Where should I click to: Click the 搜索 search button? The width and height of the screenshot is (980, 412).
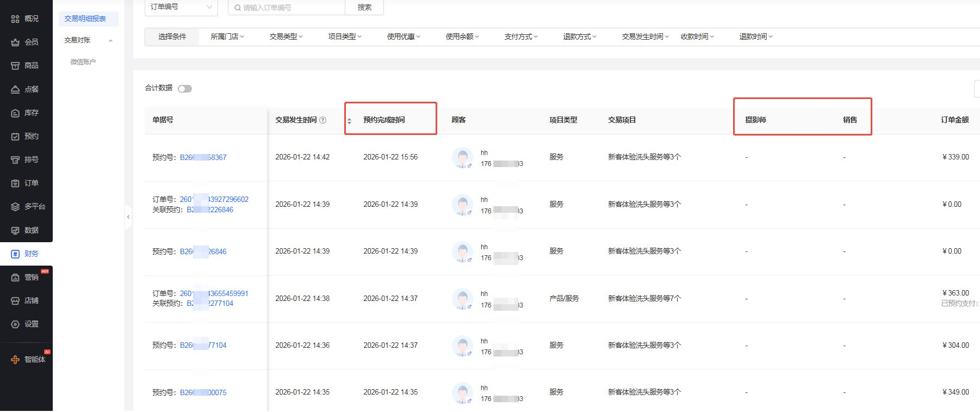pos(364,7)
